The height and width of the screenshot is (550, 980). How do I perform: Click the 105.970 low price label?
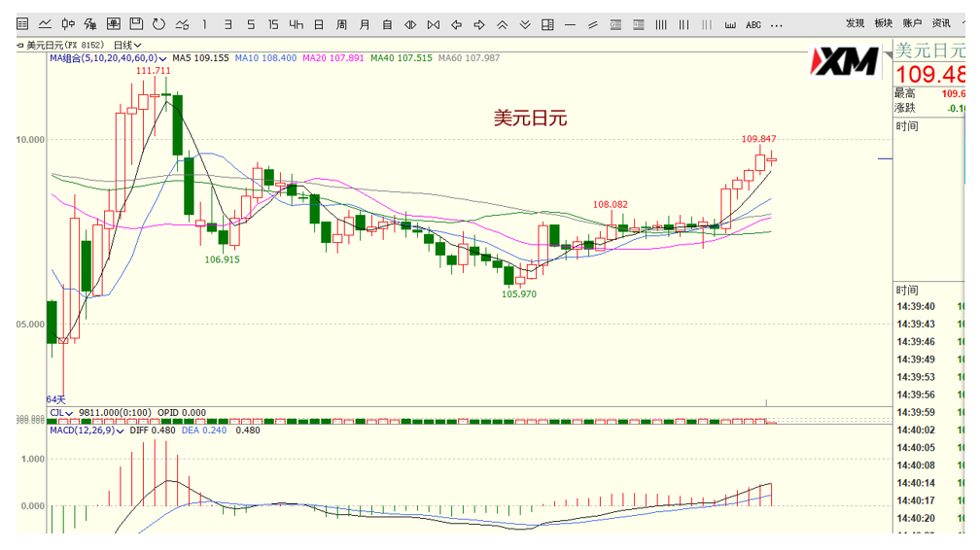click(519, 293)
